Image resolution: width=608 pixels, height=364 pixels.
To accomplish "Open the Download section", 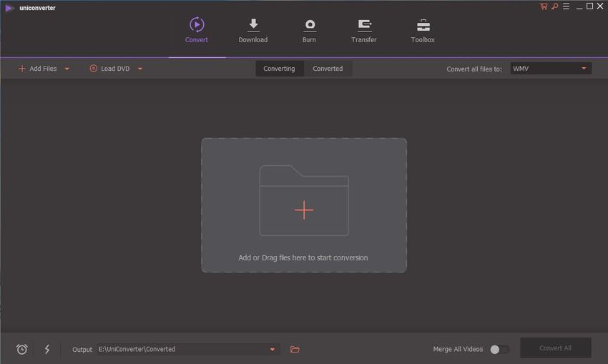I will 252,31.
